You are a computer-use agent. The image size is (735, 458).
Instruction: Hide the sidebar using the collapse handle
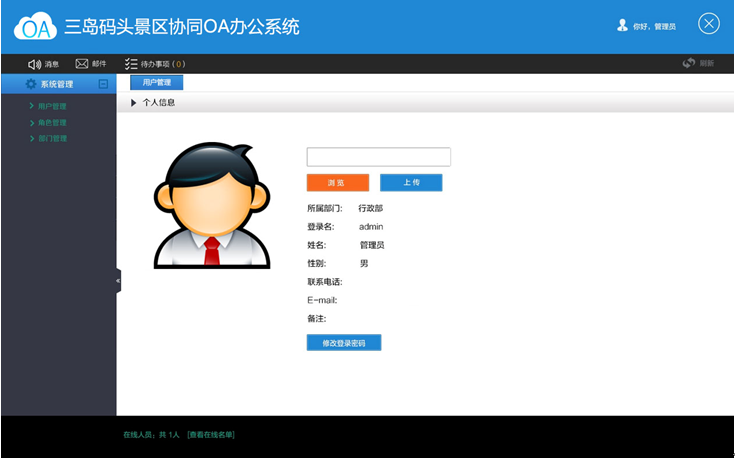117,281
